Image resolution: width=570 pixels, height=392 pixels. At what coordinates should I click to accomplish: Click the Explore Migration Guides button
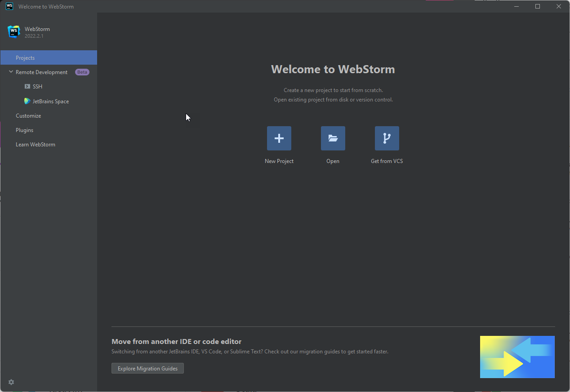(x=147, y=368)
